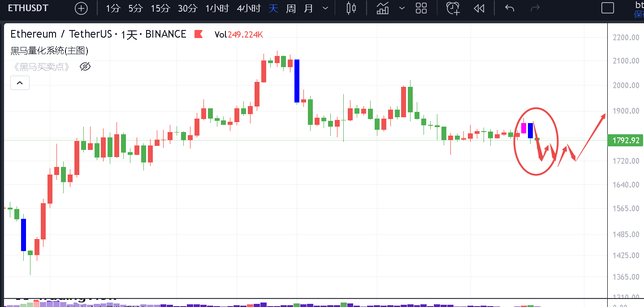
Task: Collapse the indicator legend chevron
Action: click(20, 83)
